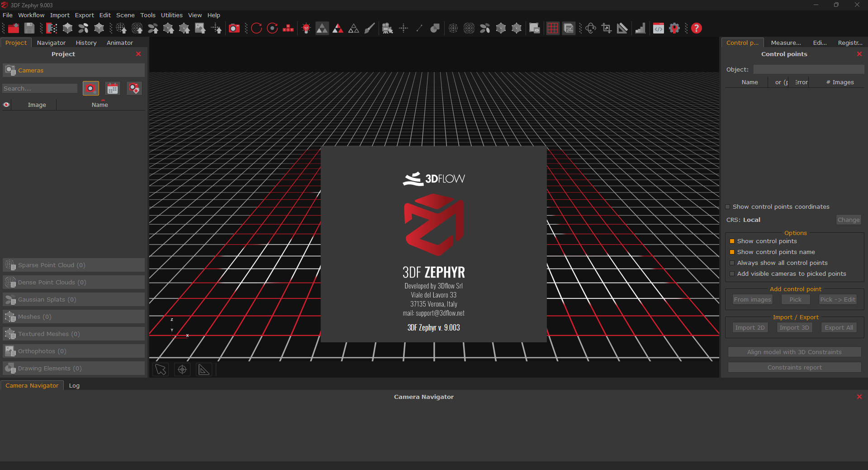
Task: Close the Camera Navigator panel
Action: tap(859, 397)
